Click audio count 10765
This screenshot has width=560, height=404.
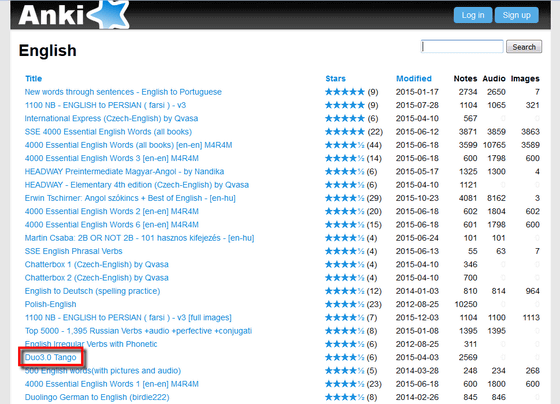(x=494, y=145)
